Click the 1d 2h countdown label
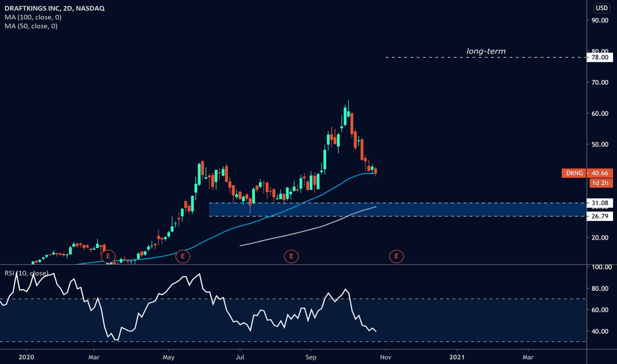 (600, 183)
